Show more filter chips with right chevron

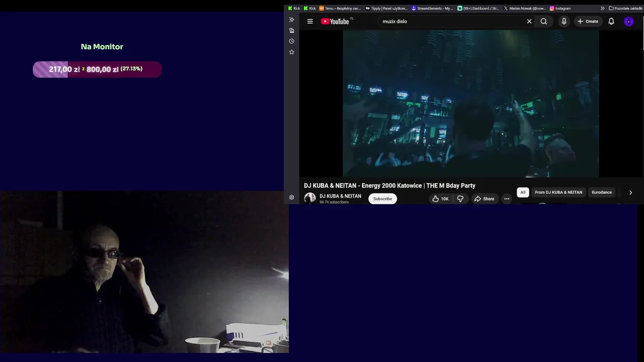630,193
